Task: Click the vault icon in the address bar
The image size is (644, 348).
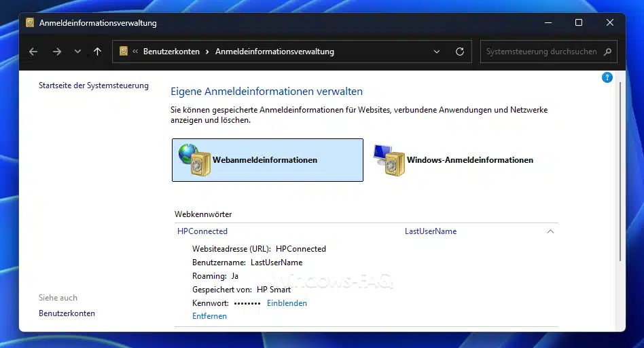Action: pyautogui.click(x=124, y=52)
